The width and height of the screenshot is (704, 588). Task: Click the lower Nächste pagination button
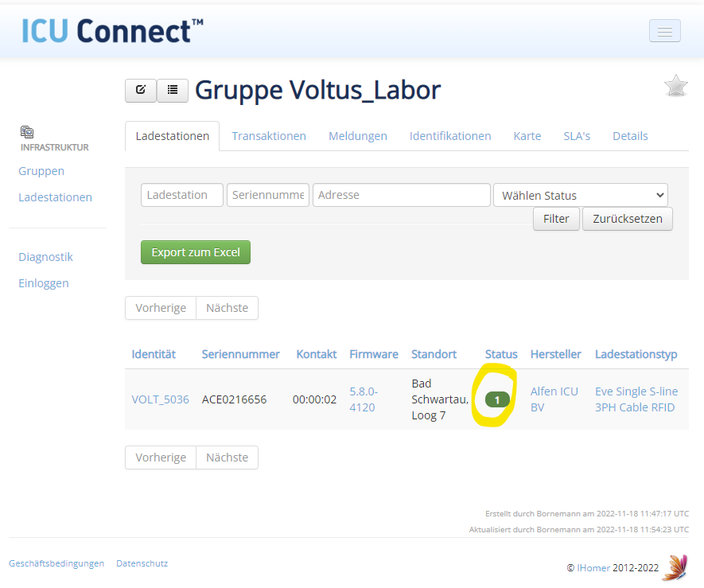[x=228, y=458]
